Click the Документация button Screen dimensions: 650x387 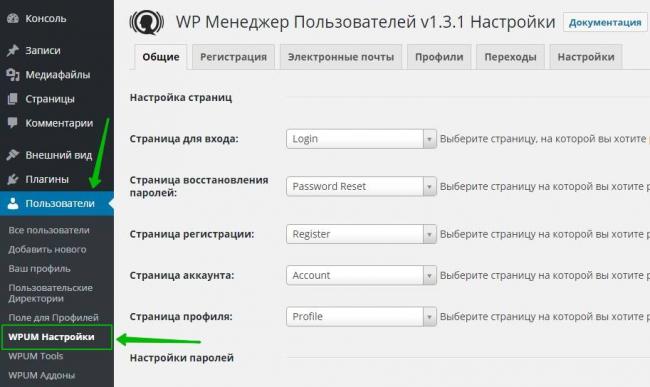point(605,22)
